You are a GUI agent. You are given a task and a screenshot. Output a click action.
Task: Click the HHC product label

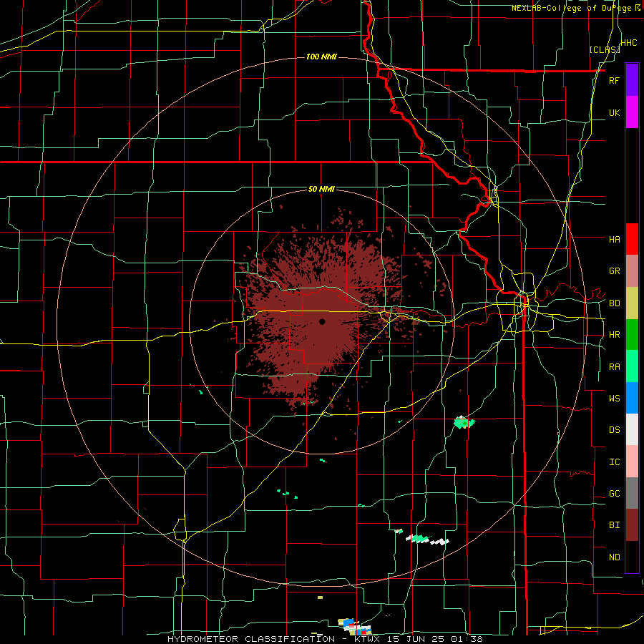[x=629, y=42]
